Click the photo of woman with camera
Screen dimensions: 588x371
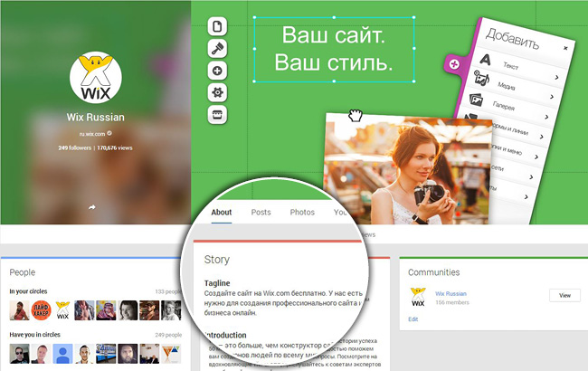click(x=408, y=169)
